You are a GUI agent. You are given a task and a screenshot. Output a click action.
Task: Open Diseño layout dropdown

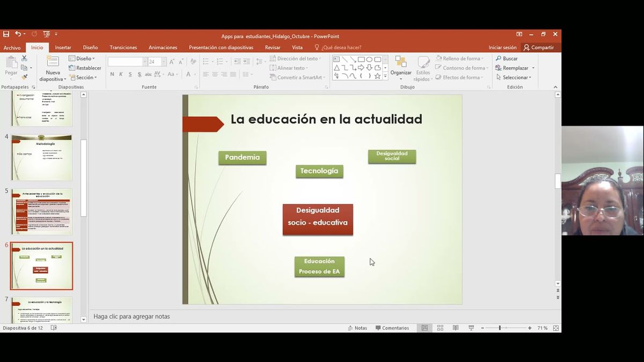click(x=82, y=58)
